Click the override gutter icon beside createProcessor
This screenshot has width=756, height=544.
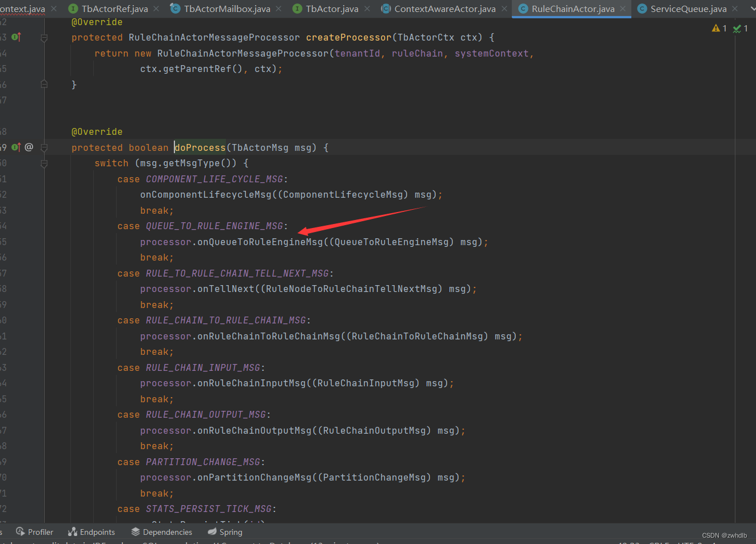pos(16,37)
